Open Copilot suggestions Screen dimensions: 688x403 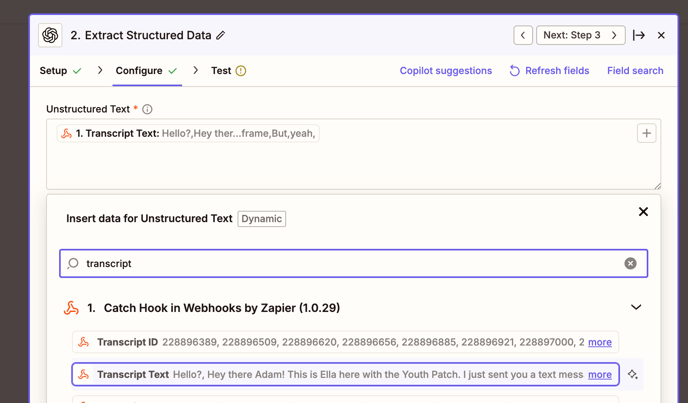pyautogui.click(x=446, y=71)
